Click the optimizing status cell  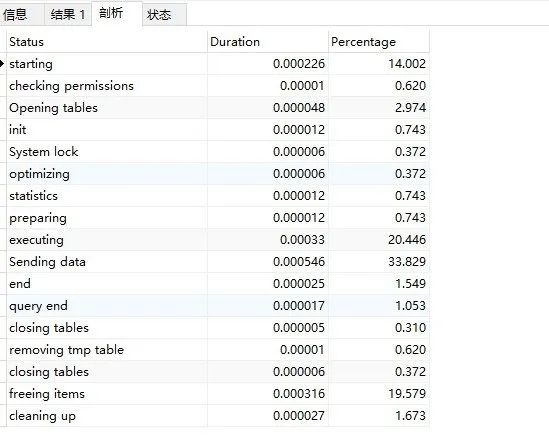(107, 174)
